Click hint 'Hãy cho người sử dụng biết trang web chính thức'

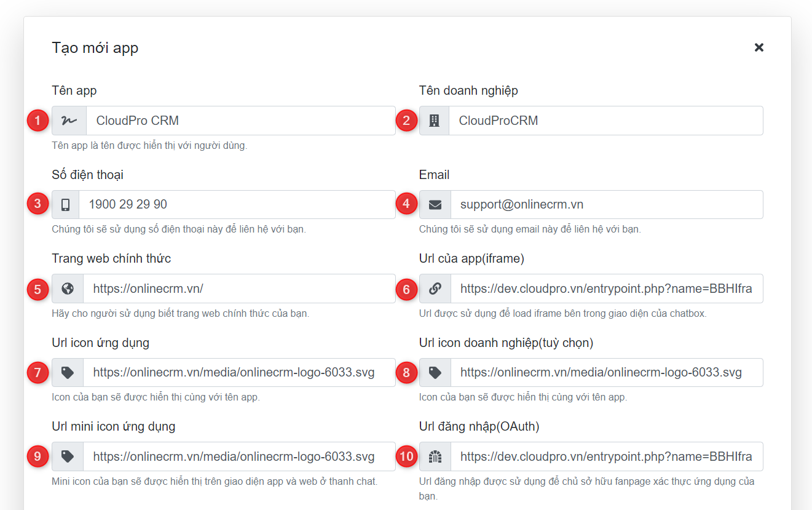(x=180, y=313)
